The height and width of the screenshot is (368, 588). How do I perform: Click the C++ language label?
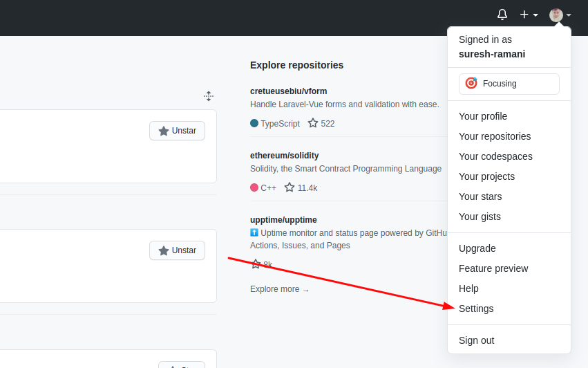tap(268, 187)
